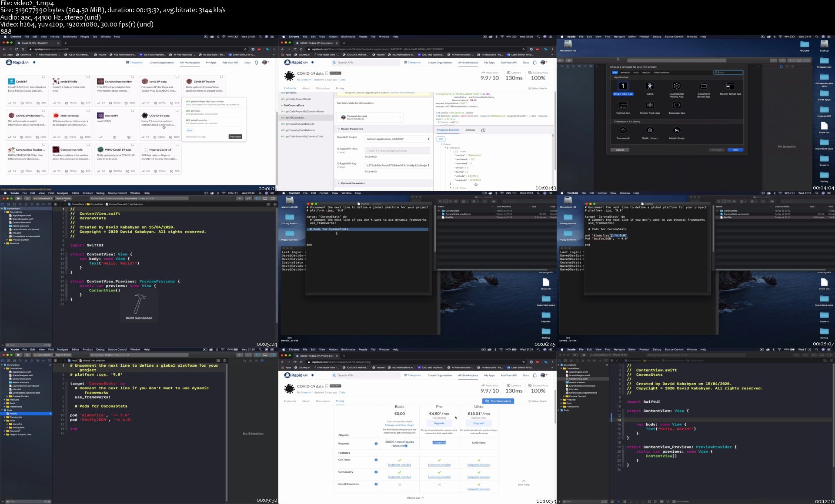The image size is (835, 504).
Task: Collapse View Less on the pricing table
Action: (415, 498)
